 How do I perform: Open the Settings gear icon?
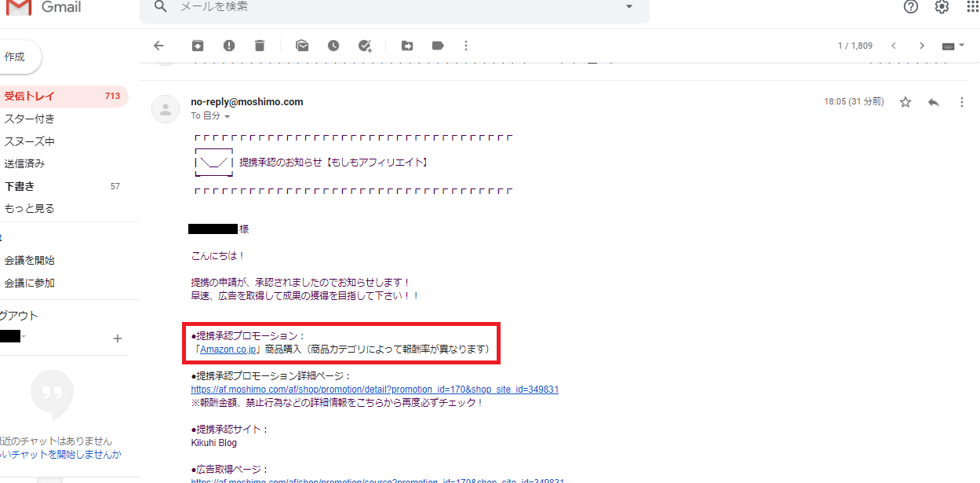pos(942,7)
